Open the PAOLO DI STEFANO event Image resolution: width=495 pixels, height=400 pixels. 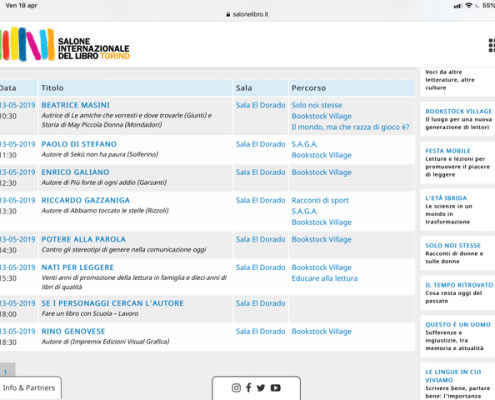[79, 144]
